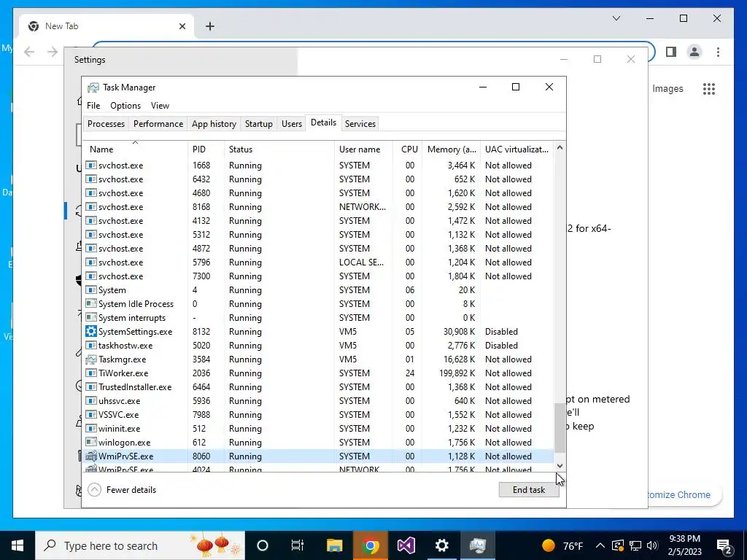Click the TiWorker.exe process icon
The height and width of the screenshot is (560, 747).
tap(90, 373)
